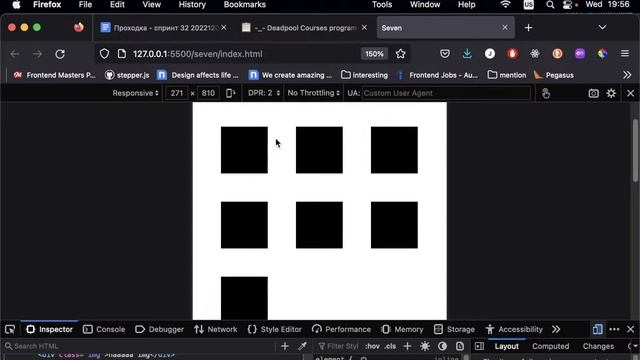Focus the Custom User Agent field

pyautogui.click(x=446, y=93)
